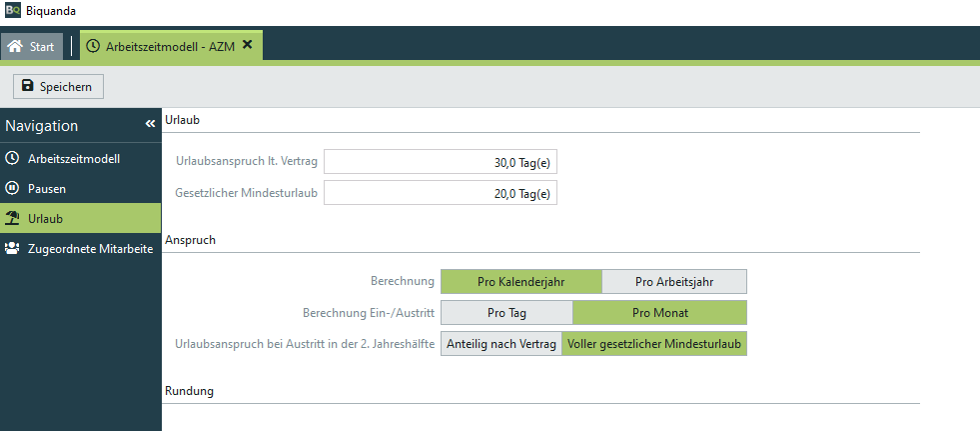Screen dimensions: 980x431
Task: Collapse the Navigation panel with double chevron
Action: [150, 124]
